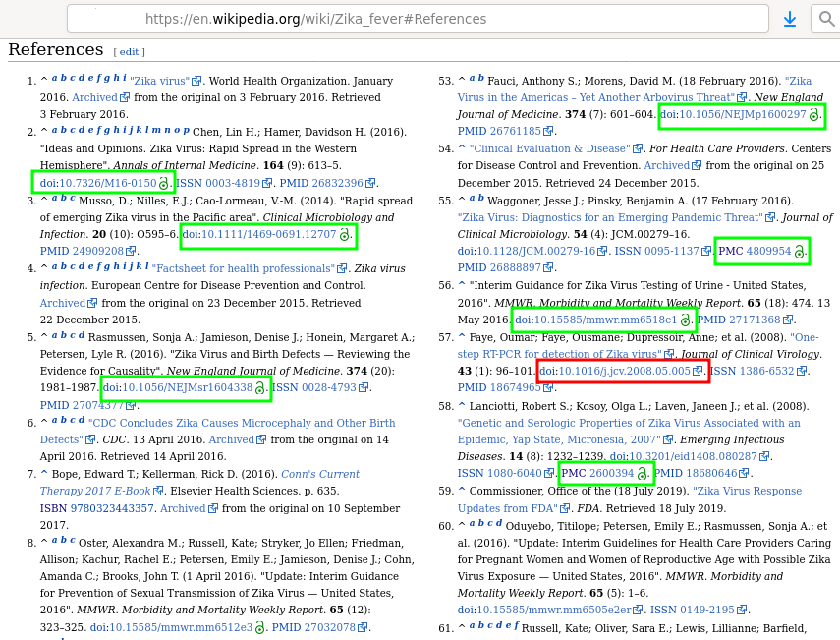Open doi:10.3201/eid1408.080287 link
The height and width of the screenshot is (640, 840).
pyautogui.click(x=684, y=455)
